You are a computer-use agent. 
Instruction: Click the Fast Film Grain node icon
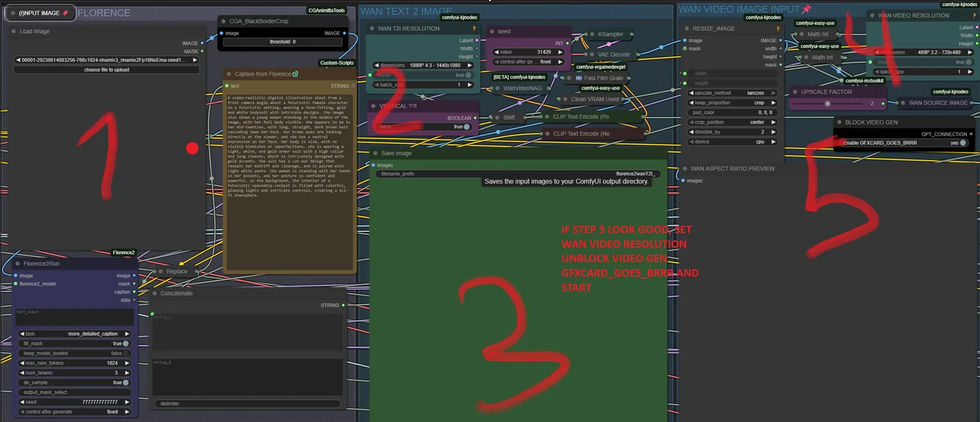tap(579, 78)
